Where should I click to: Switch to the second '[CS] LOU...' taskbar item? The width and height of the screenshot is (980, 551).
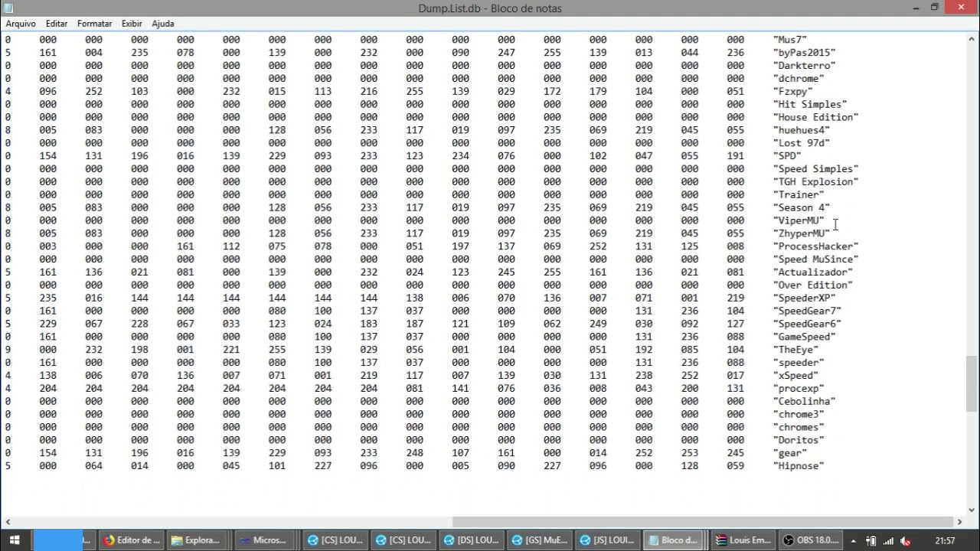coord(402,540)
